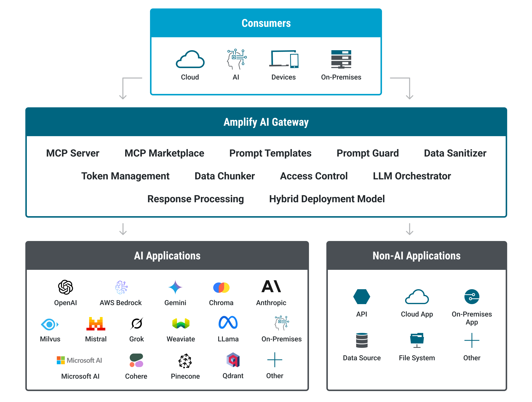
Task: Click the Qdrant cube icon
Action: tap(233, 360)
